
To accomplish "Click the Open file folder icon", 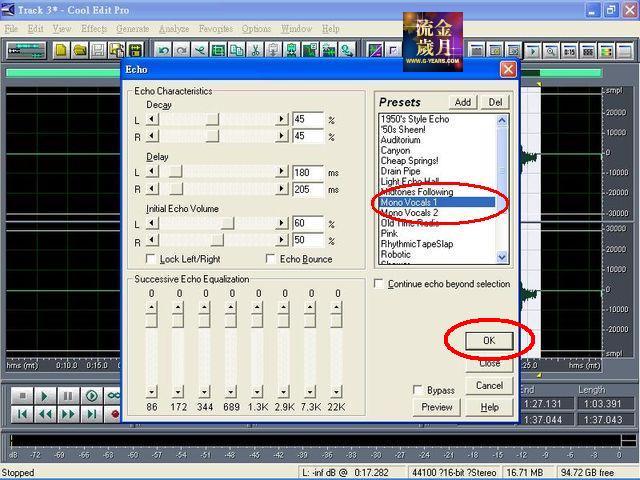I will pyautogui.click(x=80, y=51).
